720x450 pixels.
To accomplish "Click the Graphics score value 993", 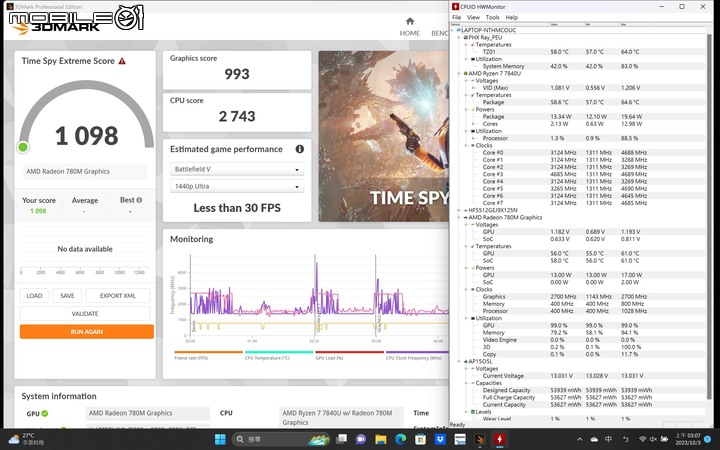I will [x=237, y=74].
